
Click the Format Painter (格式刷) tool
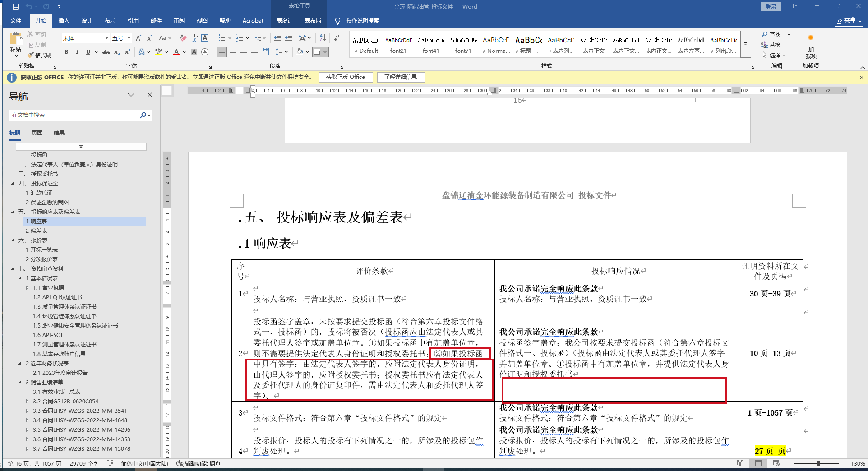click(39, 55)
